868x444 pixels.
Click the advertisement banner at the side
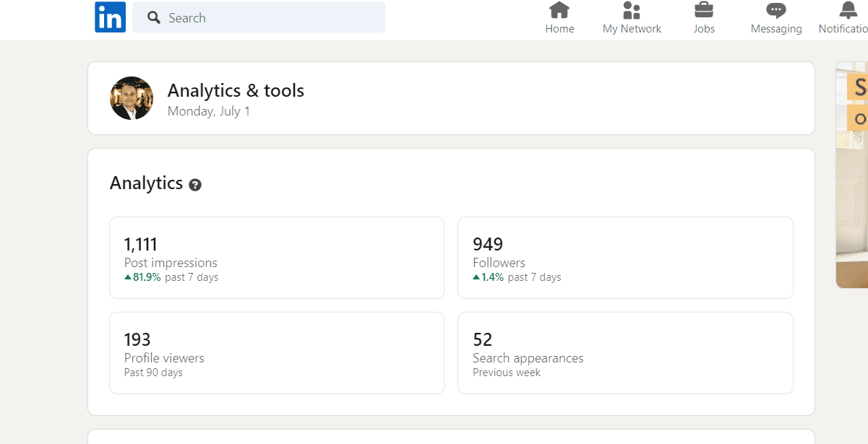coord(851,175)
